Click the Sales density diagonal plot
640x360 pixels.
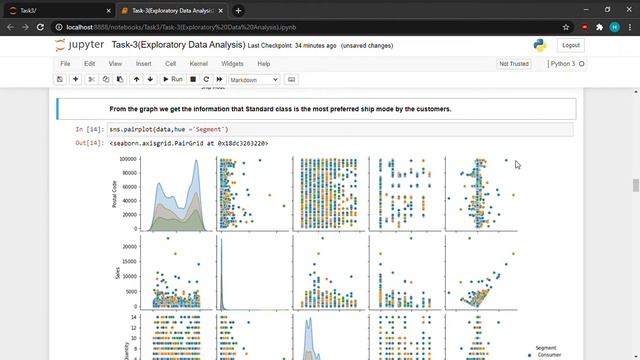coord(253,272)
